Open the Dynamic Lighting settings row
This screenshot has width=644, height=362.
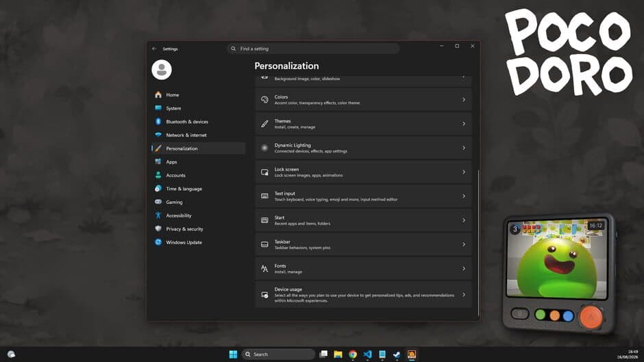[364, 148]
